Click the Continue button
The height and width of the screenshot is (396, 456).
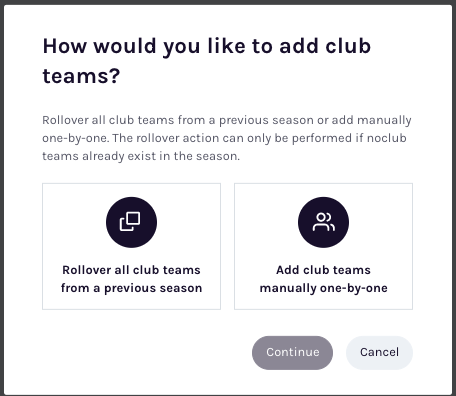[x=292, y=353]
